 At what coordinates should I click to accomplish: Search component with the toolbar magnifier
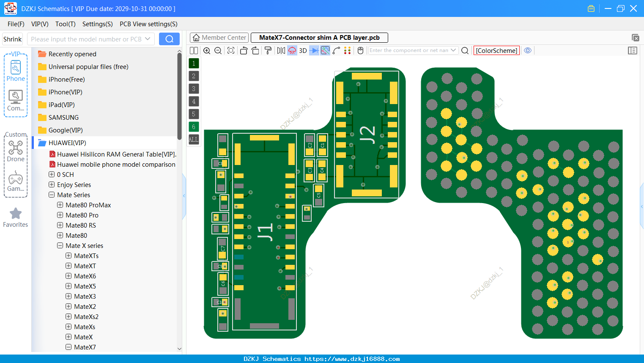coord(465,50)
